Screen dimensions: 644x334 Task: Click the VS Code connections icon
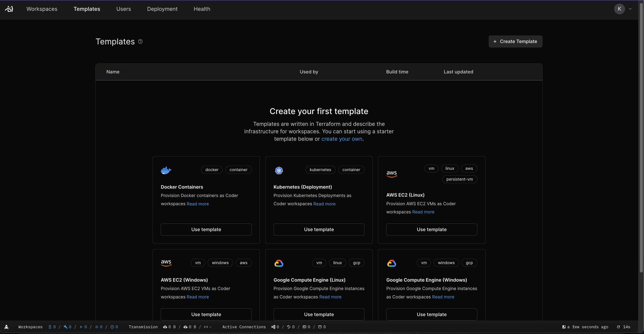pos(273,327)
